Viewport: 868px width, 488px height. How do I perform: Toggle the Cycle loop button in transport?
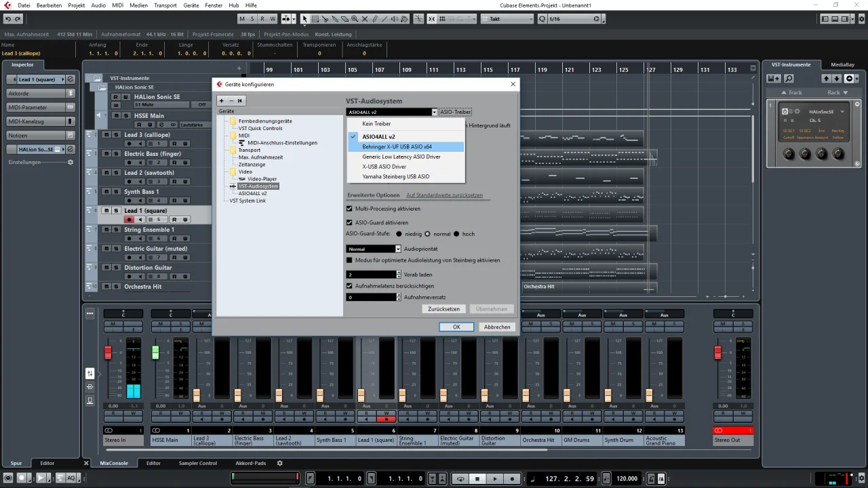click(x=460, y=479)
